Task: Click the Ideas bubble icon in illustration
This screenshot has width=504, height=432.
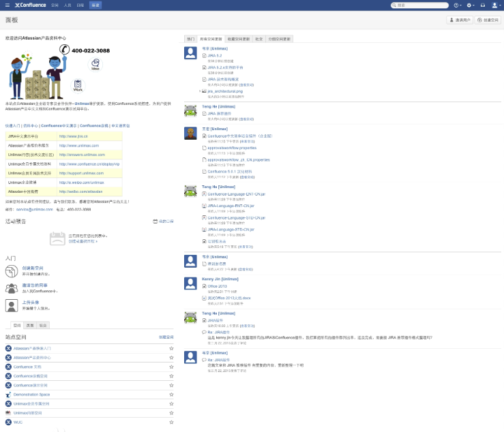Action: click(95, 64)
